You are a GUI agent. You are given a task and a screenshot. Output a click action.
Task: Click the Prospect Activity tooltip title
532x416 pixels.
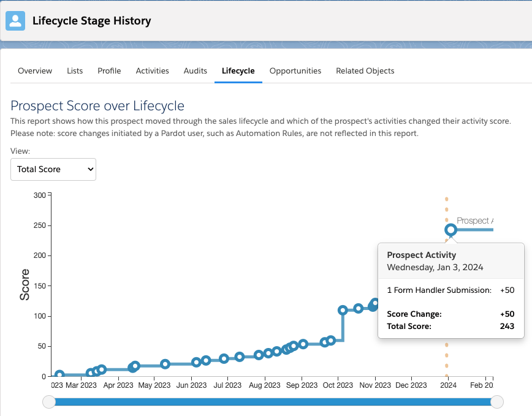pos(422,255)
